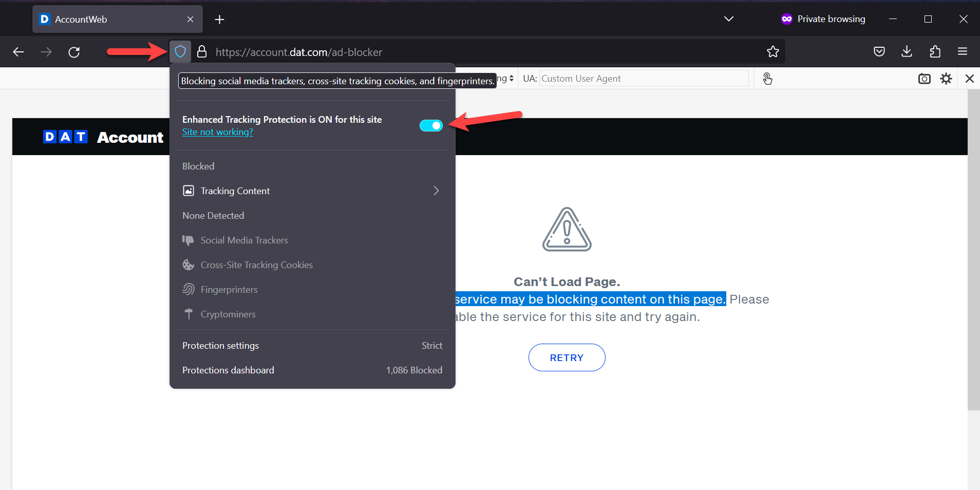The height and width of the screenshot is (490, 980).
Task: Click the RETRY button
Action: coord(566,357)
